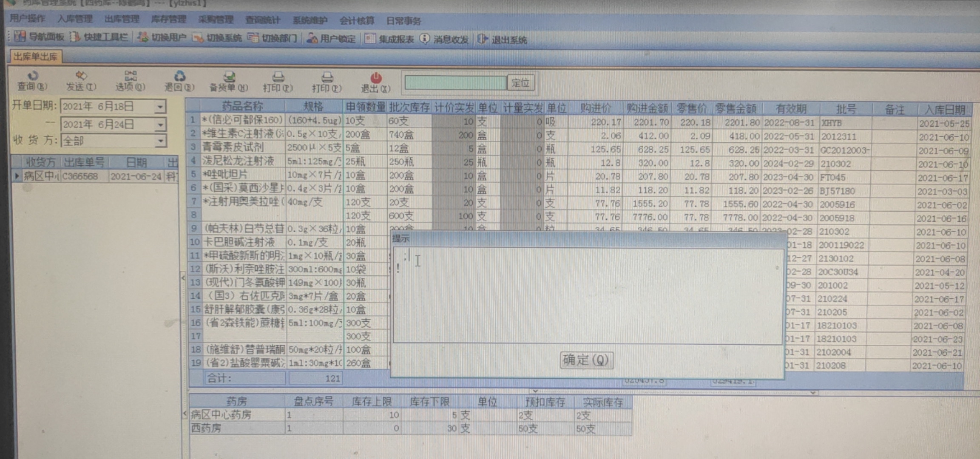Click the 退回 return icon
980x459 pixels.
tap(179, 76)
